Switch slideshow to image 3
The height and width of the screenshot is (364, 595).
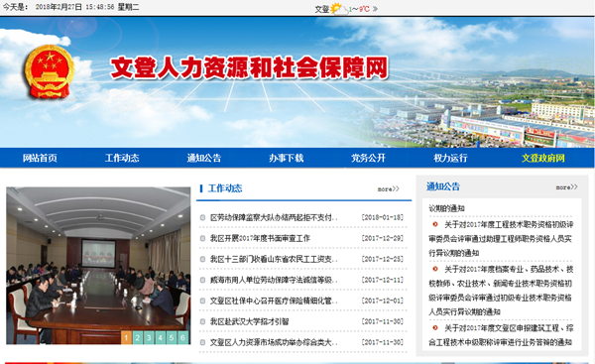click(149, 337)
